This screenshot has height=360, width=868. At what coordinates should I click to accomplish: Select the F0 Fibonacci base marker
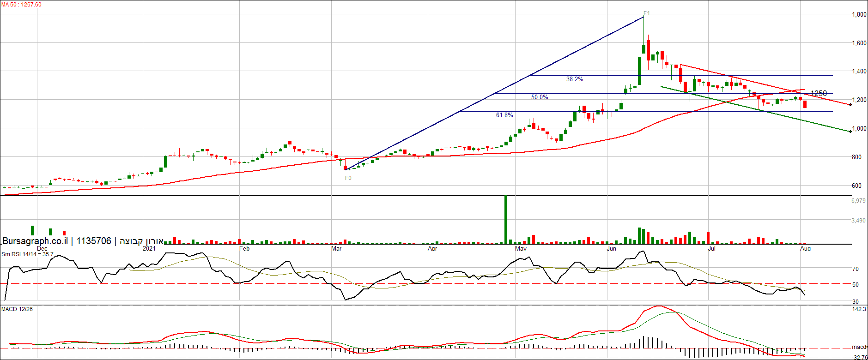click(348, 178)
